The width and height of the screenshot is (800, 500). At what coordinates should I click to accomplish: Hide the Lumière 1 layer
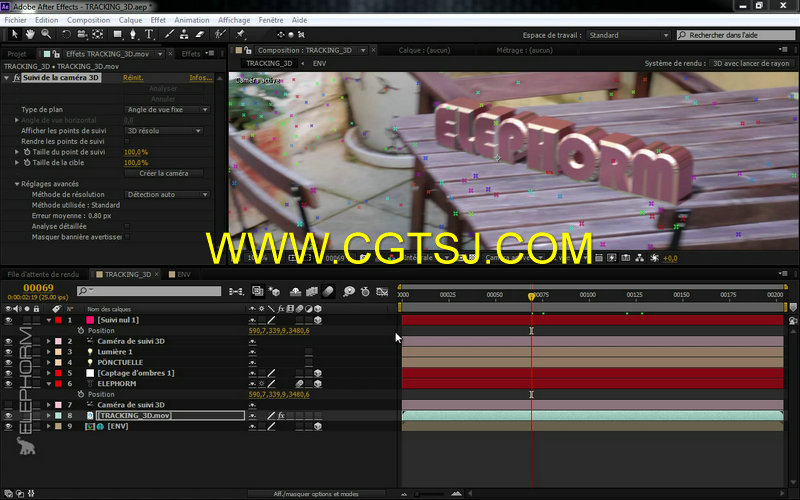8,352
